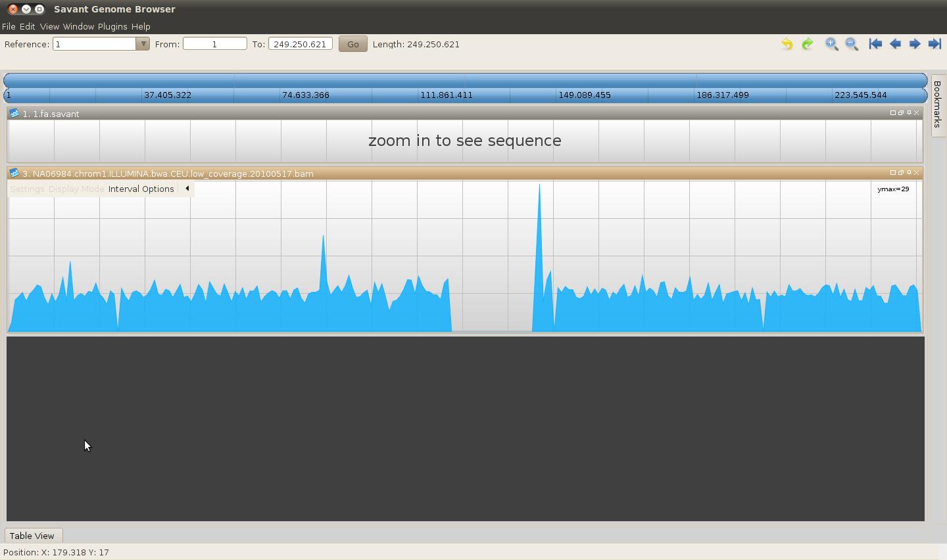Open the Plugins menu

click(112, 26)
